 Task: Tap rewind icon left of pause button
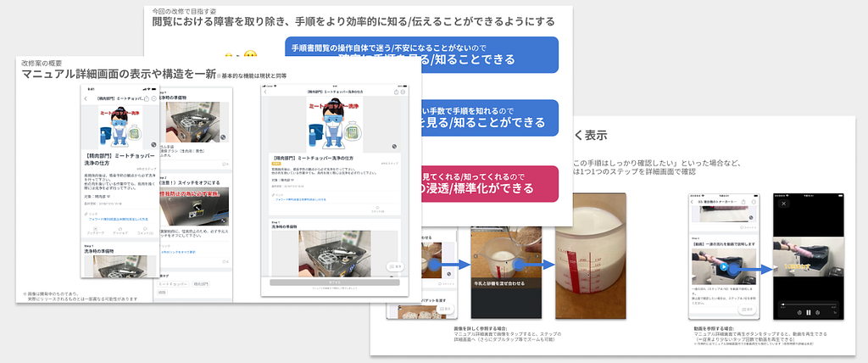coord(799,313)
